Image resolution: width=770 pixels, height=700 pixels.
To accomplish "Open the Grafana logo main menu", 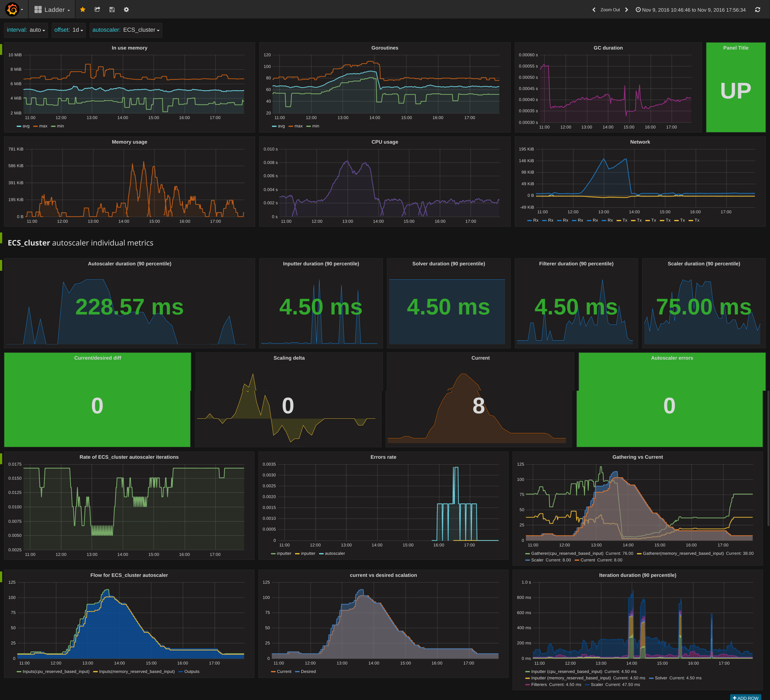I will pos(13,10).
